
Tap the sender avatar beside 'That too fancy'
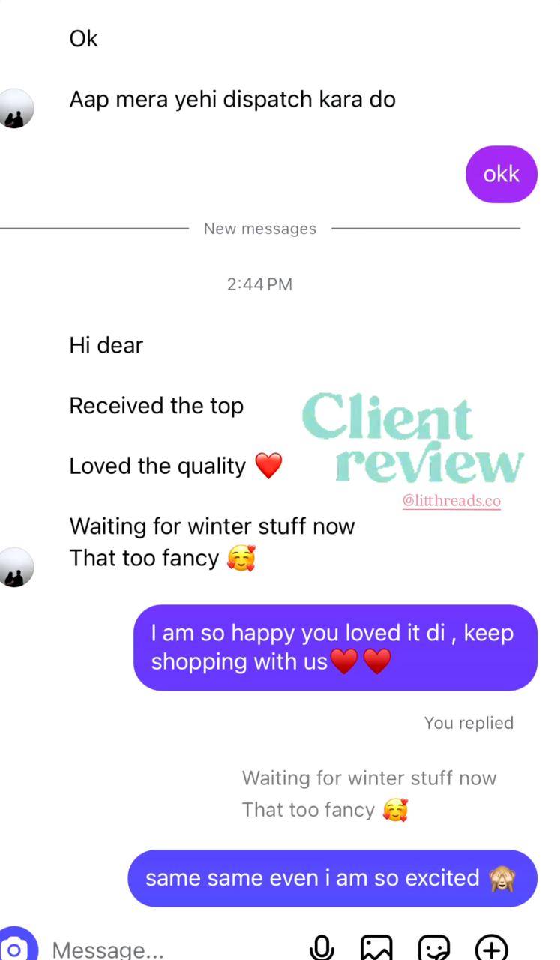(x=16, y=567)
